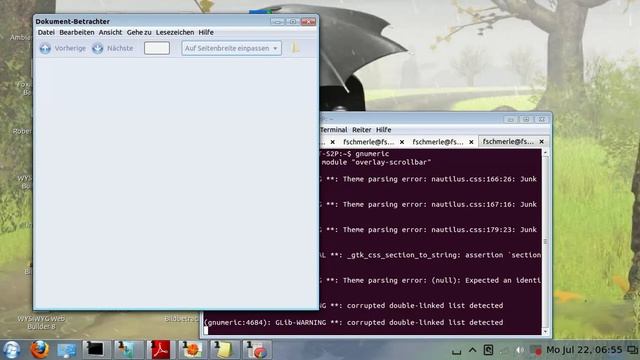
Task: Click the Vorherige button label
Action: tap(70, 48)
